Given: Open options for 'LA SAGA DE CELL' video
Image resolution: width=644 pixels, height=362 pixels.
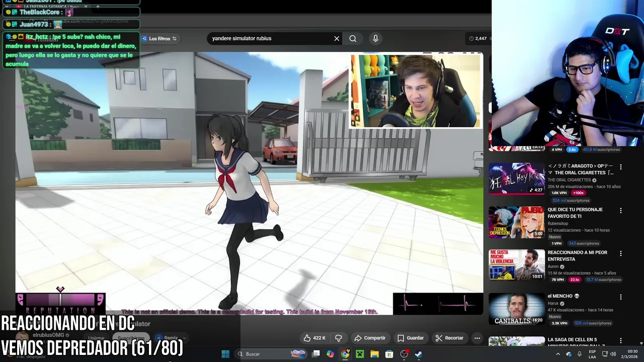Looking at the screenshot, I should point(620,340).
